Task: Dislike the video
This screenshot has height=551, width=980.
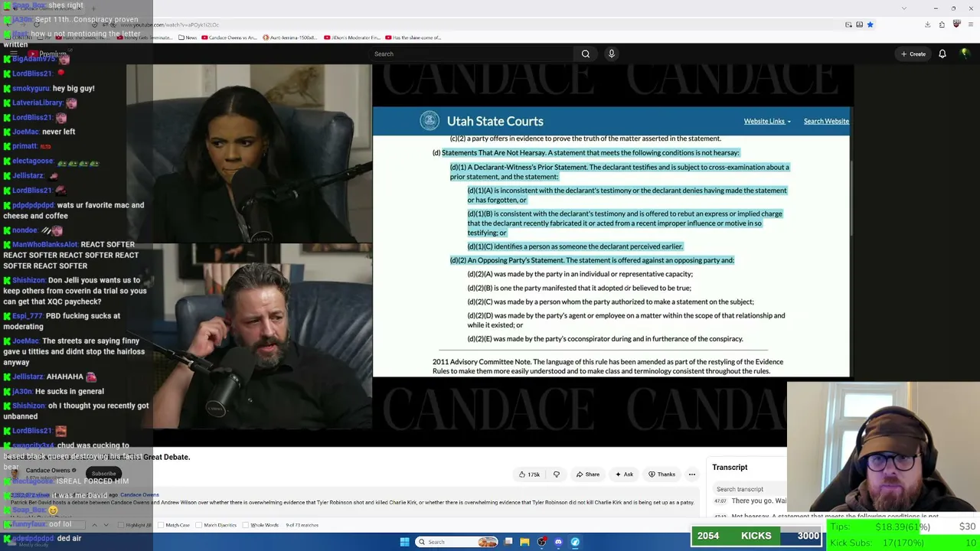Action: pyautogui.click(x=557, y=474)
